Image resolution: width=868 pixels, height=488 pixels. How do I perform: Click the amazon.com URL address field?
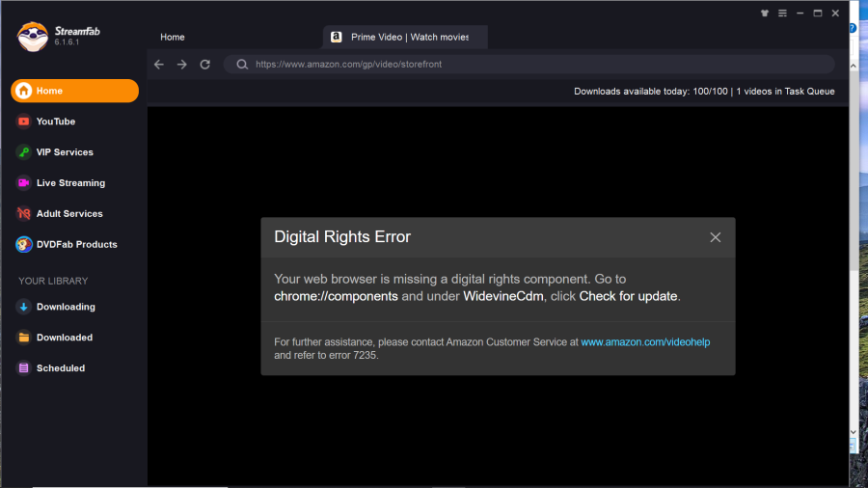coord(529,65)
